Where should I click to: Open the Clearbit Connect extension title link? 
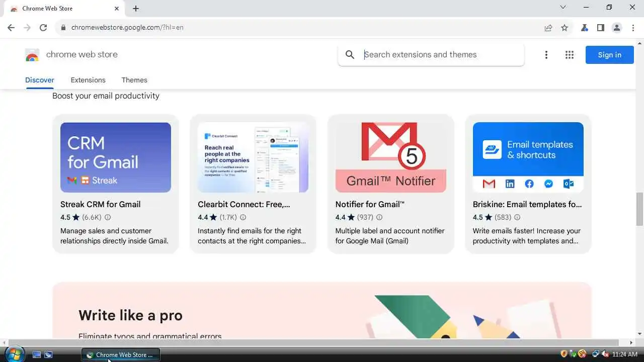tap(244, 204)
